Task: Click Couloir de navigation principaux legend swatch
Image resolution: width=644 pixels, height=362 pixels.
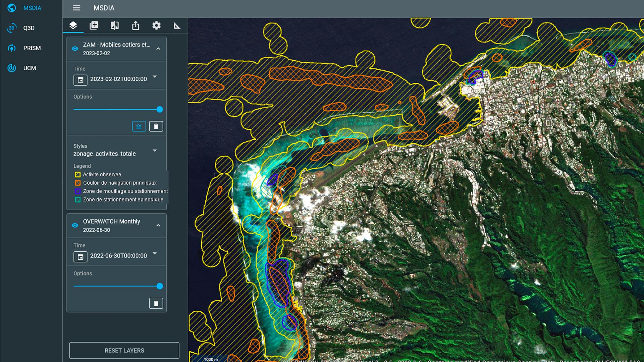Action: click(x=77, y=183)
